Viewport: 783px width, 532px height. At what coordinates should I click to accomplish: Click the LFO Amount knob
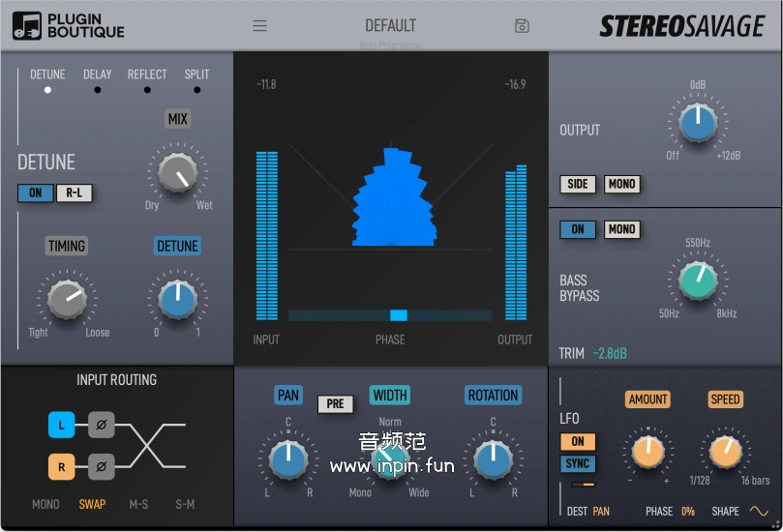click(x=647, y=452)
